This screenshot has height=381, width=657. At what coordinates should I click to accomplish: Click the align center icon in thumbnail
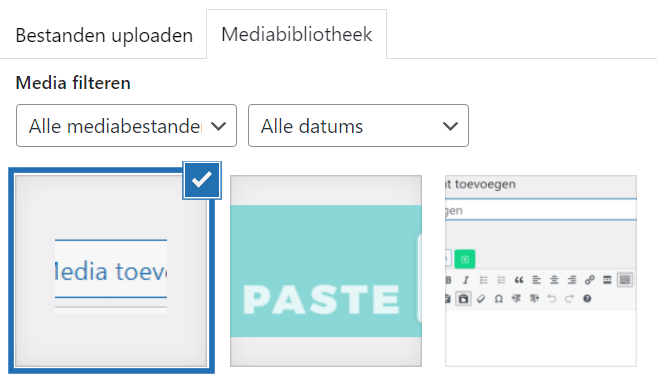pos(554,280)
